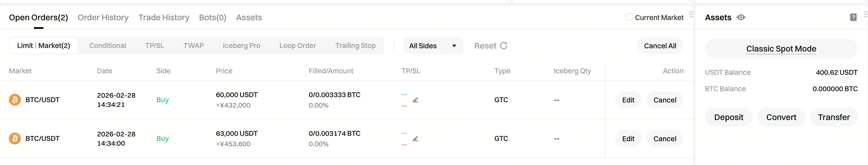Enable the Current Market checkbox
This screenshot has height=165, width=868.
pos(629,17)
